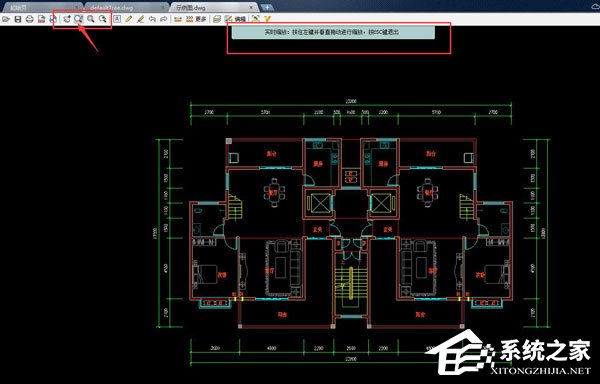The image size is (600, 384).
Task: Choose the ruler measurement tool icon
Action: [x=178, y=19]
